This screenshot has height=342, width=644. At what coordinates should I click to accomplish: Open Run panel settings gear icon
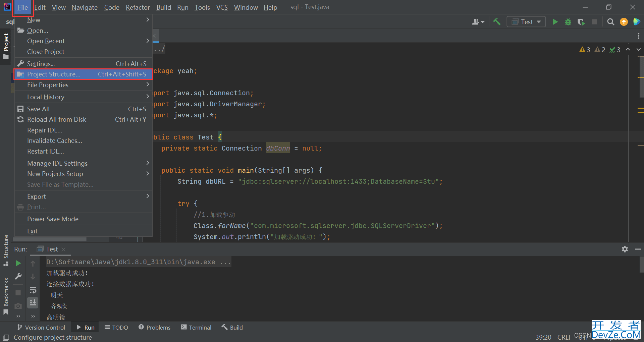pyautogui.click(x=625, y=249)
